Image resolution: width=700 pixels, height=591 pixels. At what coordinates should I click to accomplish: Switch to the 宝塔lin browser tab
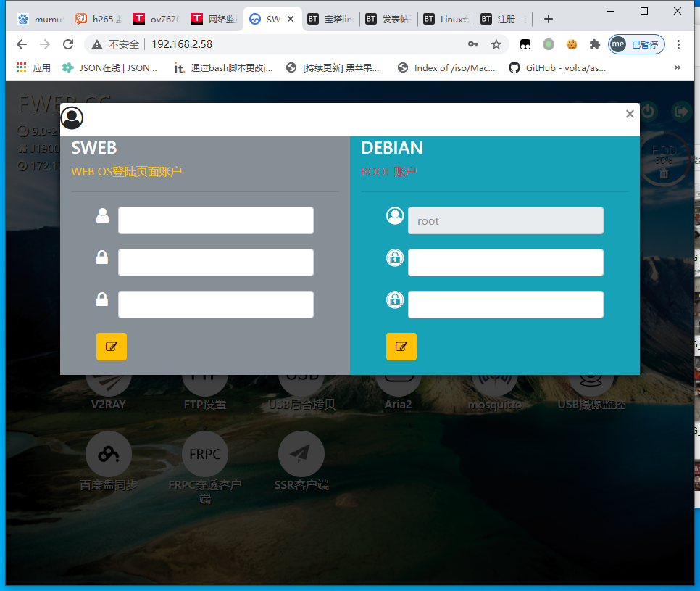331,19
